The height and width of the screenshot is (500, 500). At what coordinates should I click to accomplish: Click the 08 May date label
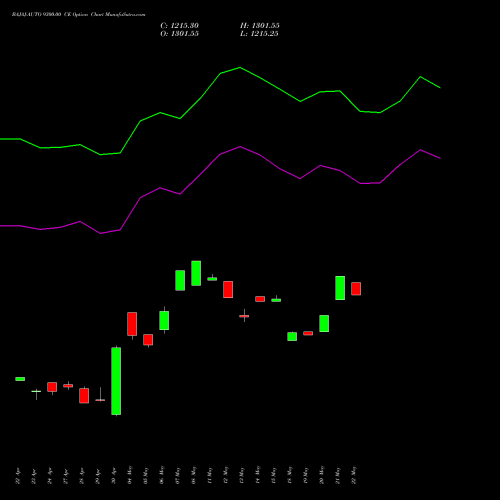click(194, 475)
